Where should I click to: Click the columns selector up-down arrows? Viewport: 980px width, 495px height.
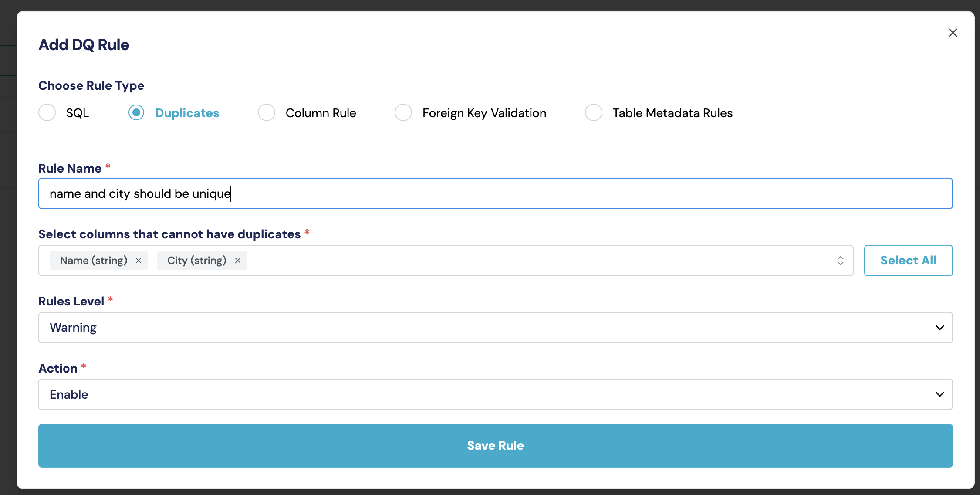(840, 261)
